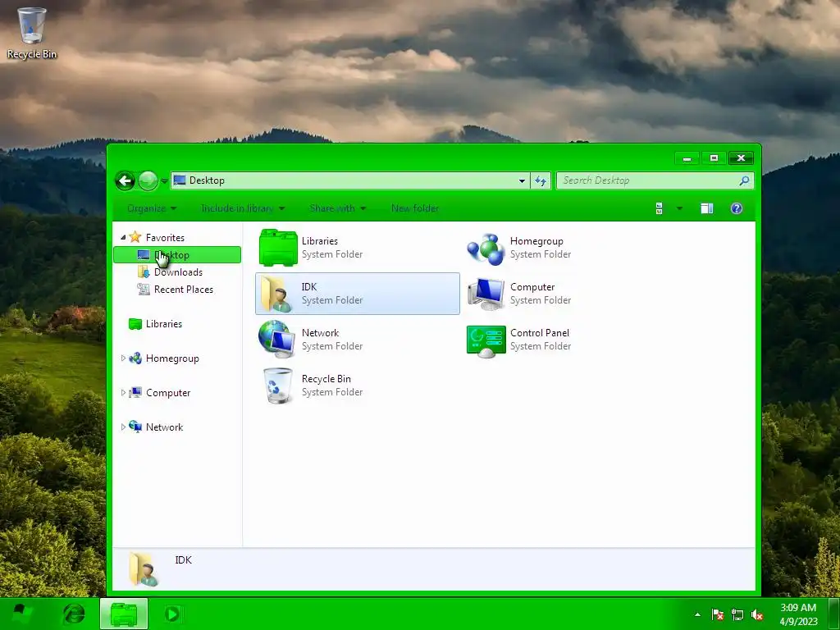
Task: Close the Explorer window
Action: click(x=741, y=158)
